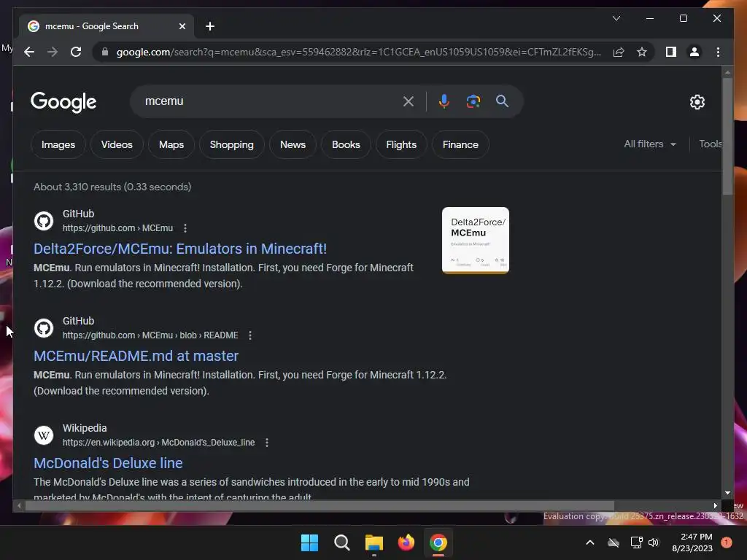Click the GitHub favicon of README result
This screenshot has width=747, height=560.
point(44,328)
